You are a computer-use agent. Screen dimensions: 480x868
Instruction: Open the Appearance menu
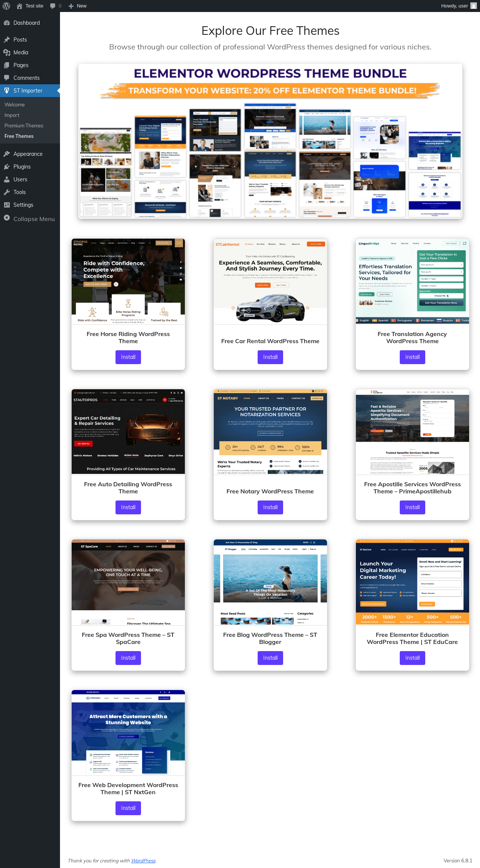point(30,154)
